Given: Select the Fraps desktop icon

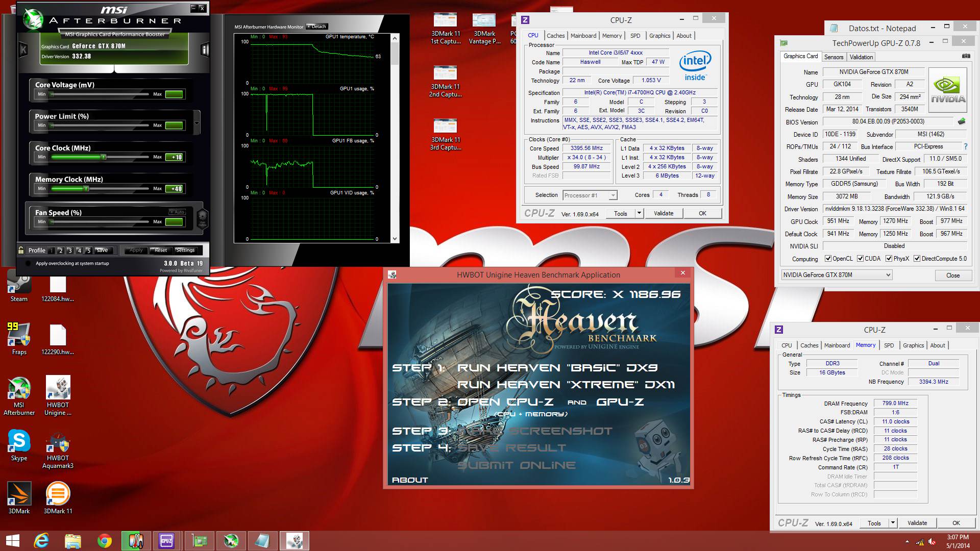Looking at the screenshot, I should 19,339.
